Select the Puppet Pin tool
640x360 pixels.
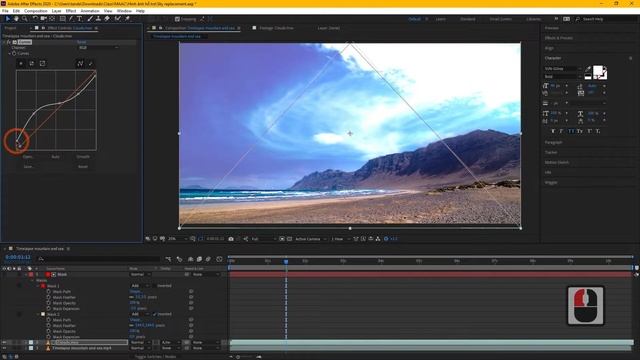click(127, 19)
